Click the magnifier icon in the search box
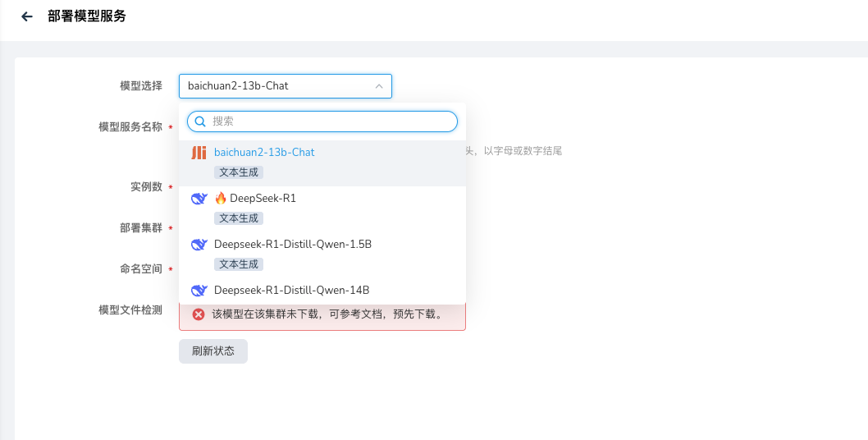Screen dimensions: 868x440 click(199, 121)
